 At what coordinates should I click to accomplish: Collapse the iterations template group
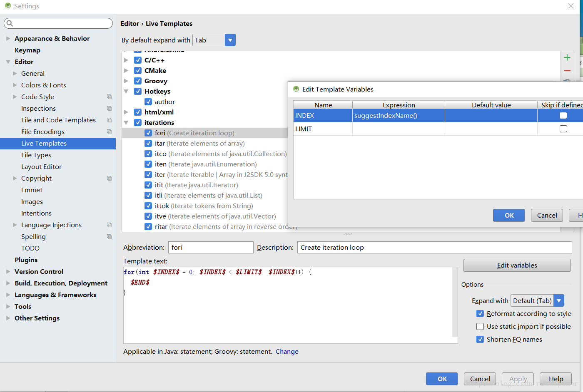pyautogui.click(x=126, y=122)
